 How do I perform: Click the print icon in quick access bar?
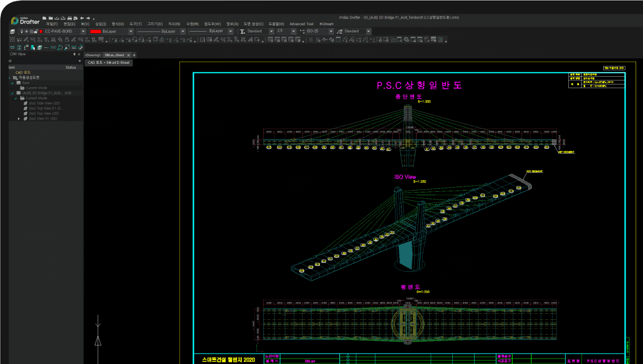click(x=70, y=18)
